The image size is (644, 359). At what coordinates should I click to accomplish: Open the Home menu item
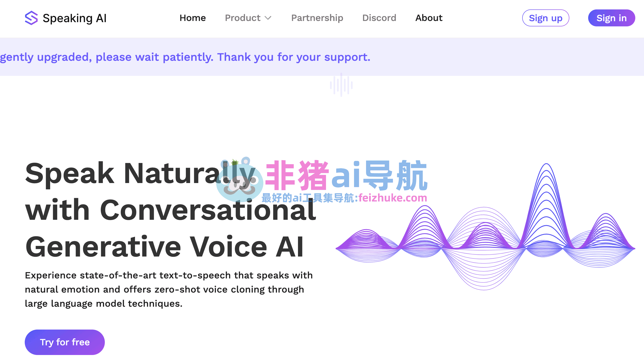192,18
